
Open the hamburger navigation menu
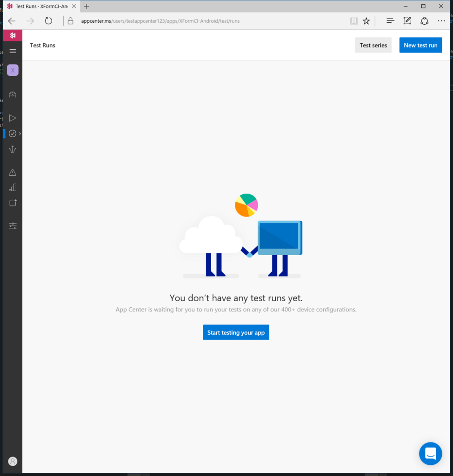(x=13, y=51)
